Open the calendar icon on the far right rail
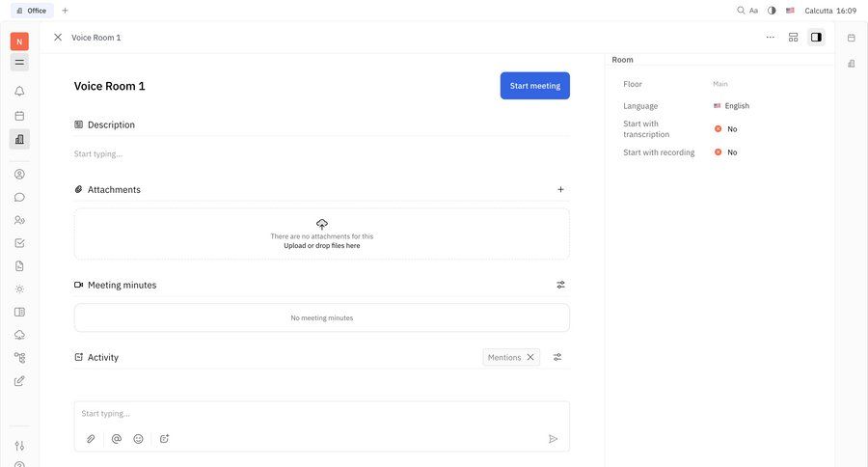Image resolution: width=868 pixels, height=467 pixels. point(852,38)
